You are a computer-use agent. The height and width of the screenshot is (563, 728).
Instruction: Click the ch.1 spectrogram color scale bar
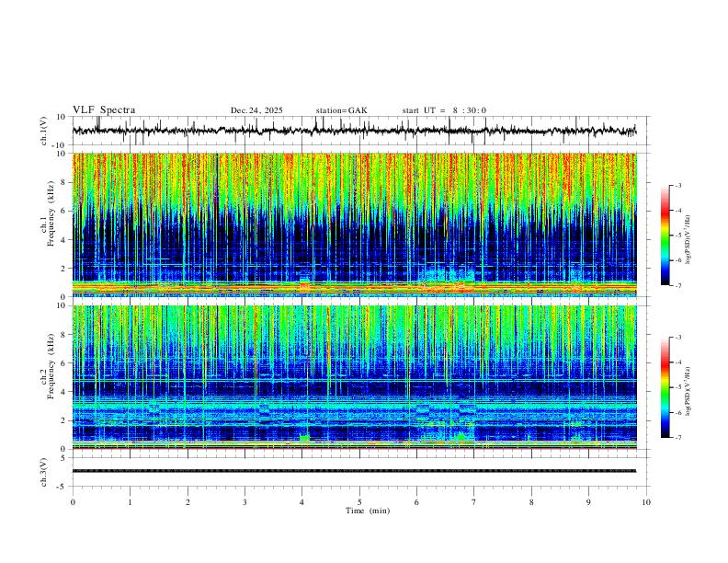point(665,236)
